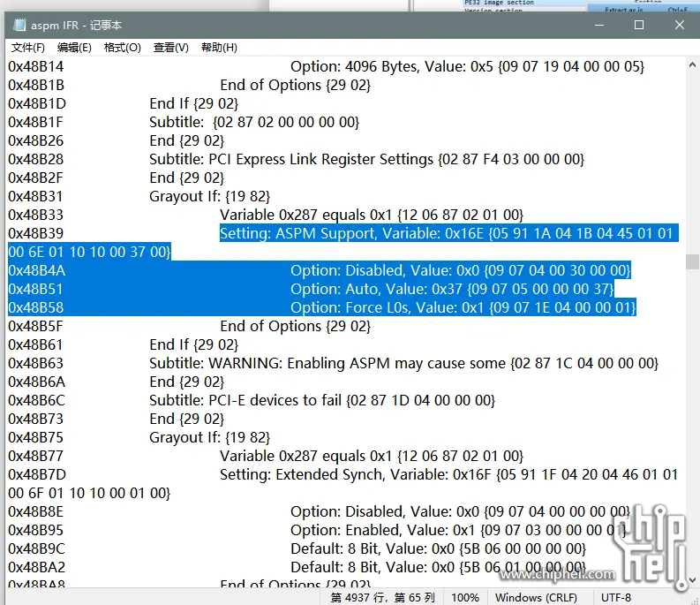Click the Notepad icon in title bar
This screenshot has width=700, height=605.
[19, 25]
